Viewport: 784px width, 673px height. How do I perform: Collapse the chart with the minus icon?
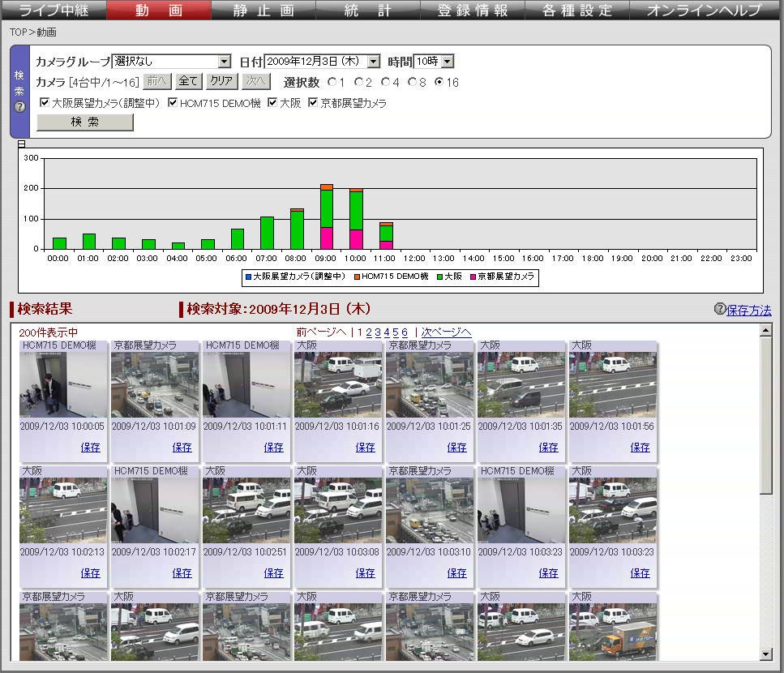(x=22, y=144)
